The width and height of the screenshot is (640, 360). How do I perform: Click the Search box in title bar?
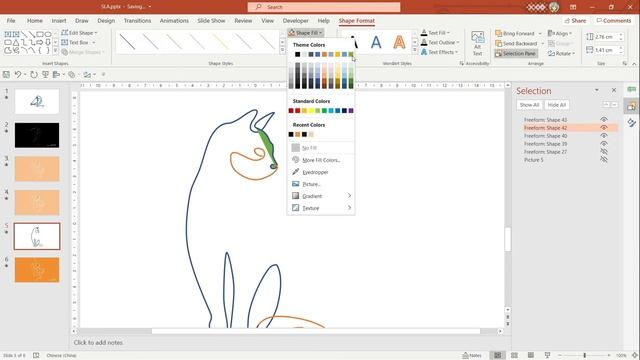coord(324,7)
